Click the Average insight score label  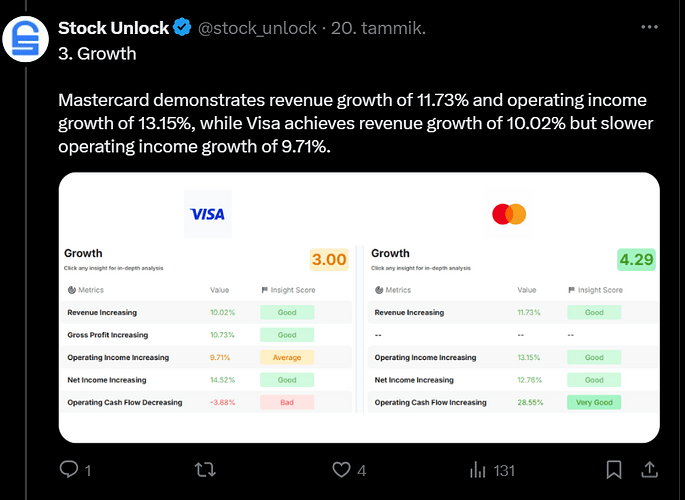[287, 357]
